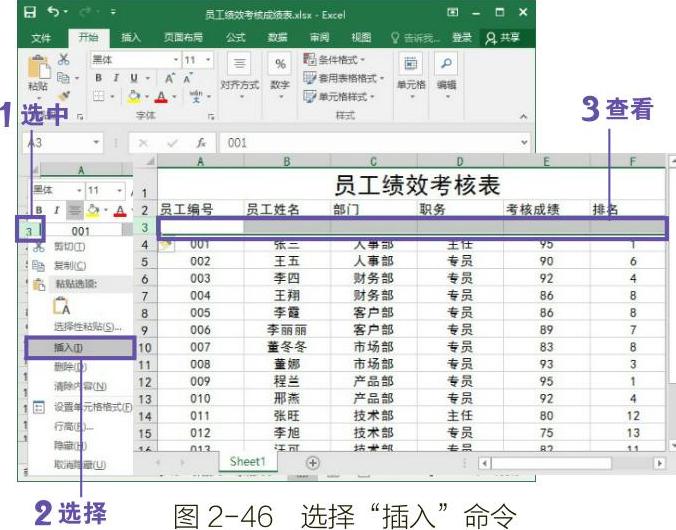Click the Cut scissors icon in ribbon
The image size is (676, 530).
click(64, 60)
